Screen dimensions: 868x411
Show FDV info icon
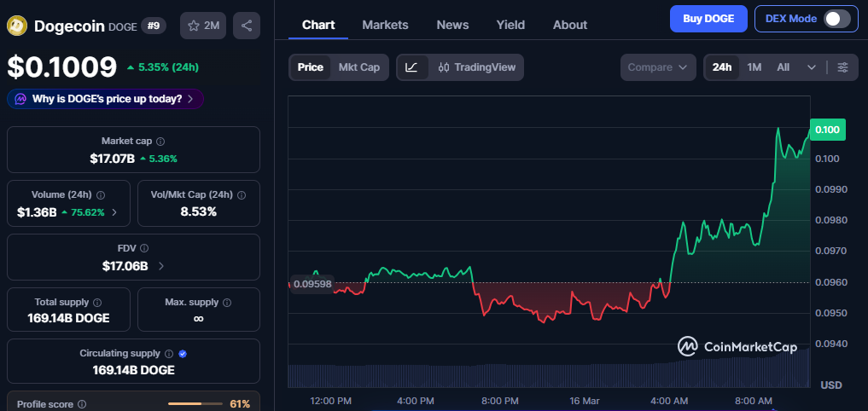pos(144,249)
